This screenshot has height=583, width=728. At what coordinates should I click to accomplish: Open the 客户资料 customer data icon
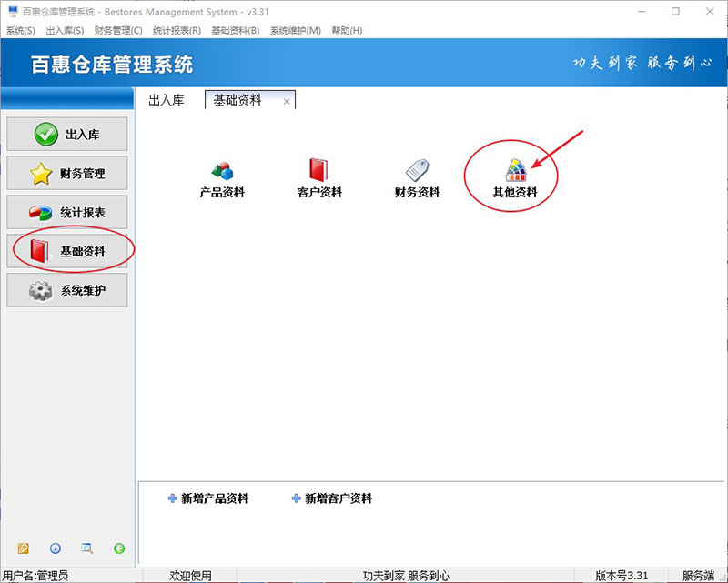(x=319, y=178)
